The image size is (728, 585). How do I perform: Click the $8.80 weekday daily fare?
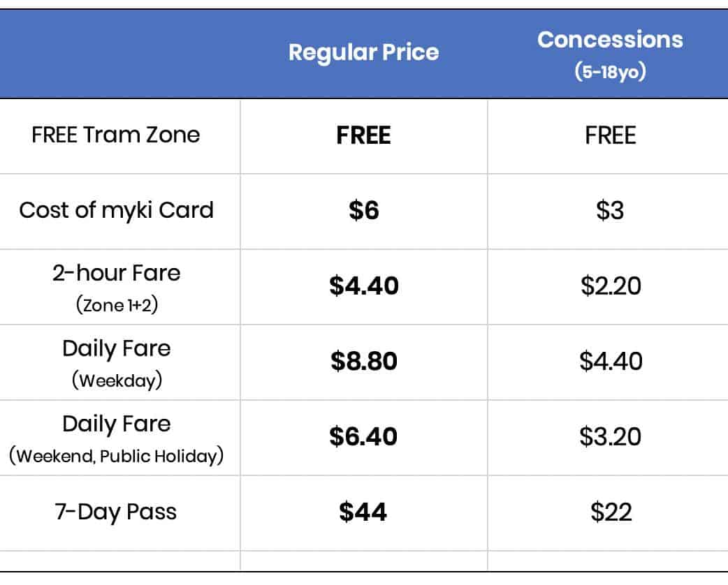[x=363, y=361]
